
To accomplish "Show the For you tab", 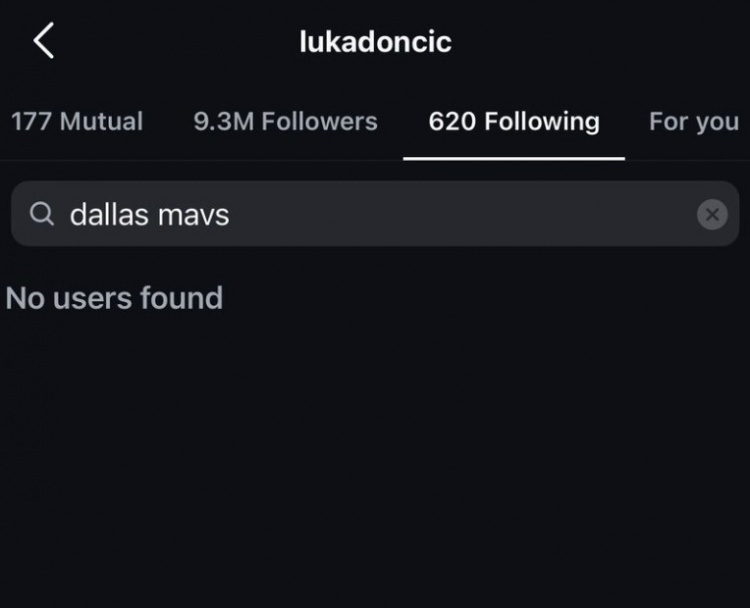I will tap(693, 122).
